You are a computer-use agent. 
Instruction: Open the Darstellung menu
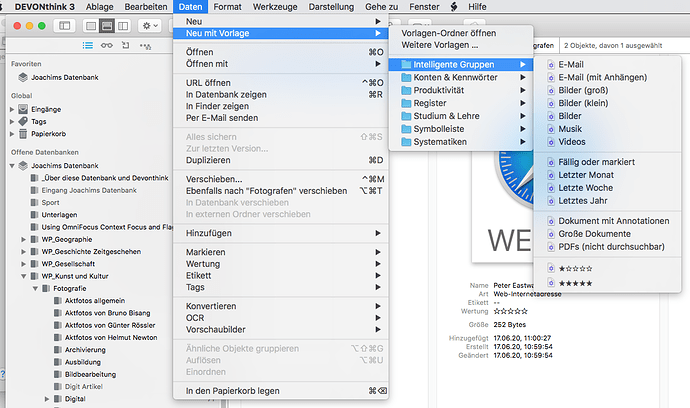coord(331,7)
